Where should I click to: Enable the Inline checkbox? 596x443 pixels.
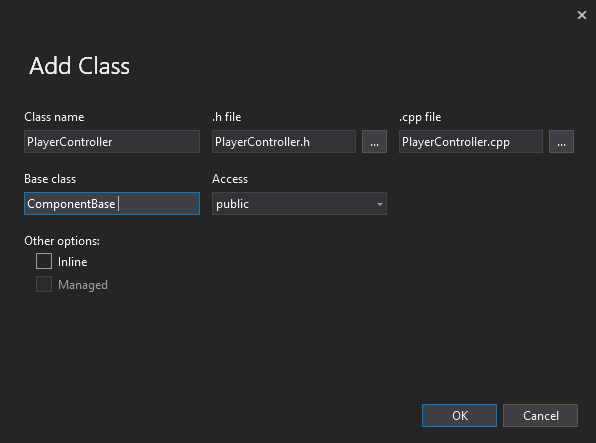[x=44, y=261]
